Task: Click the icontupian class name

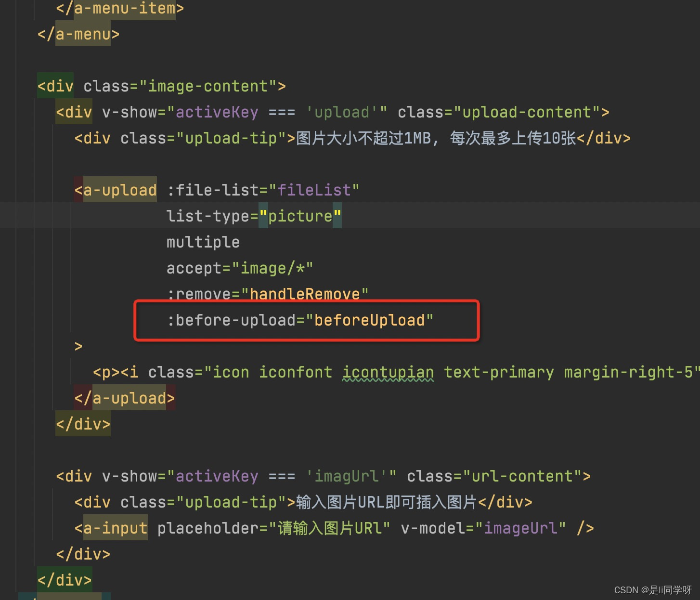Action: [x=388, y=372]
